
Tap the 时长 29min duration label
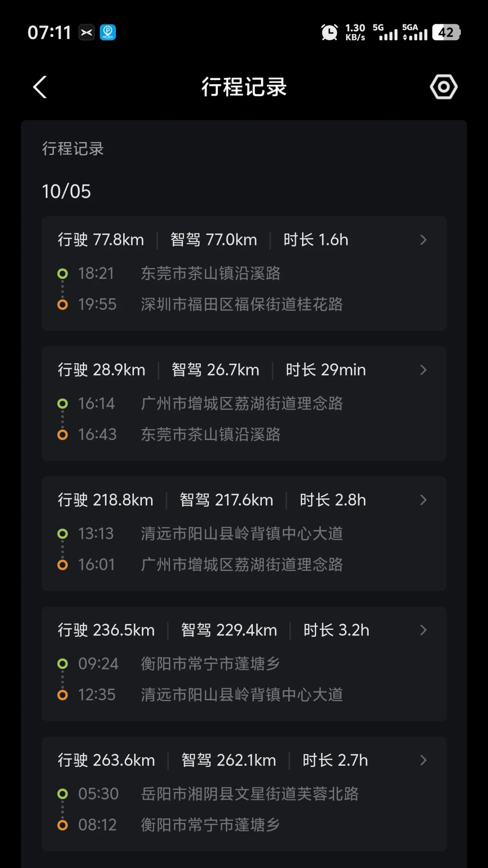[x=325, y=370]
